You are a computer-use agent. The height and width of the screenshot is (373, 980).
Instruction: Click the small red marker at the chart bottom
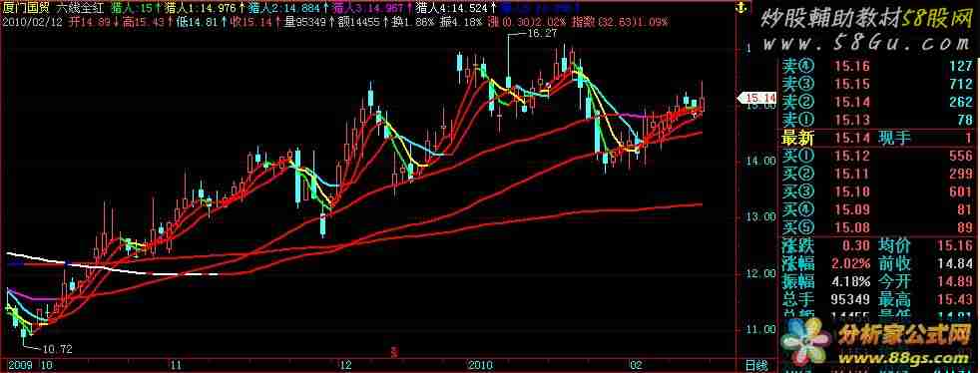click(x=393, y=352)
